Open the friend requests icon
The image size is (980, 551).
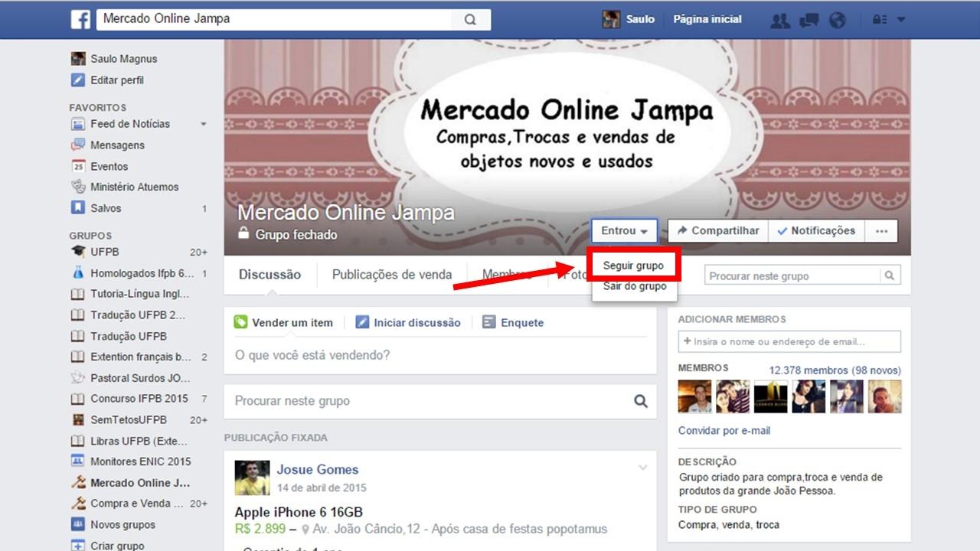[x=780, y=19]
